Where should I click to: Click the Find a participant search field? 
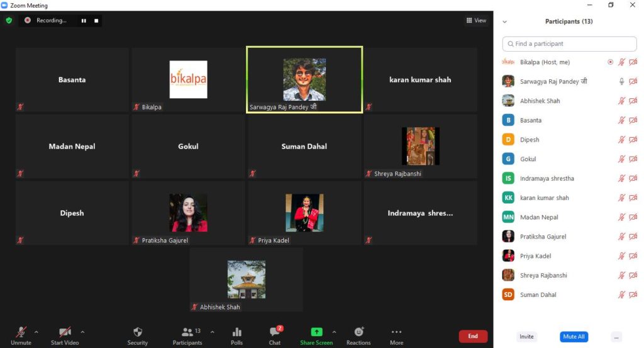pyautogui.click(x=569, y=44)
